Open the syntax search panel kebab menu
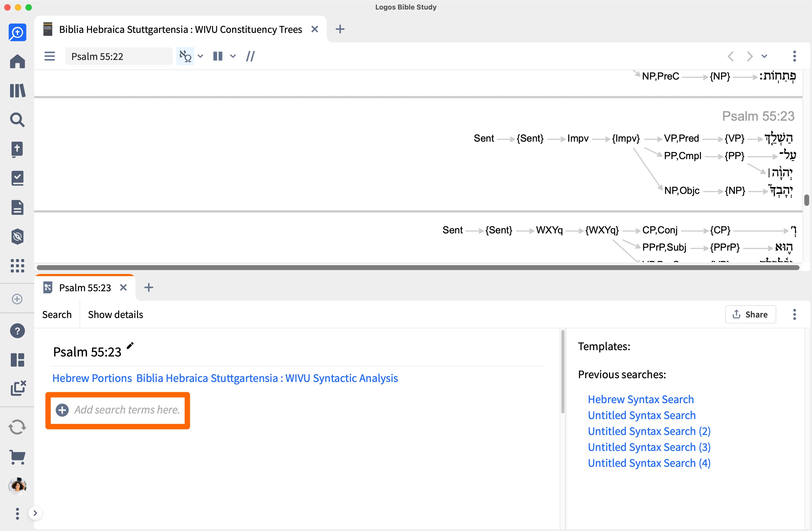This screenshot has width=812, height=531. (794, 314)
